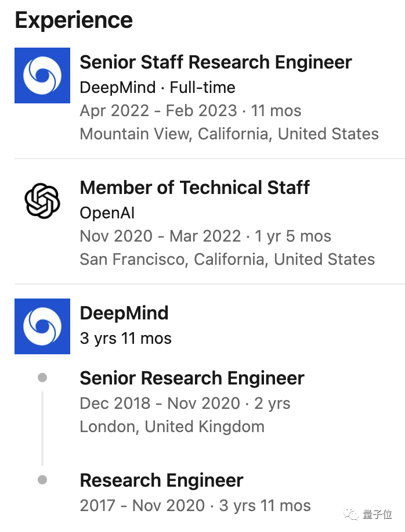The image size is (405, 532).
Task: Click the DeepMind logo next to 3 yrs 11 mos
Action: point(42,326)
